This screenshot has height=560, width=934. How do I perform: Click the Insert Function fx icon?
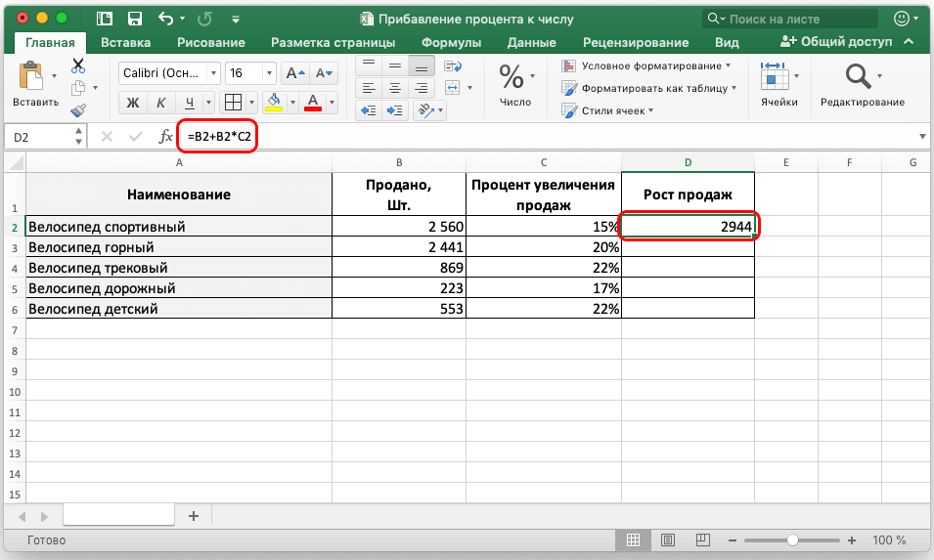[x=167, y=138]
